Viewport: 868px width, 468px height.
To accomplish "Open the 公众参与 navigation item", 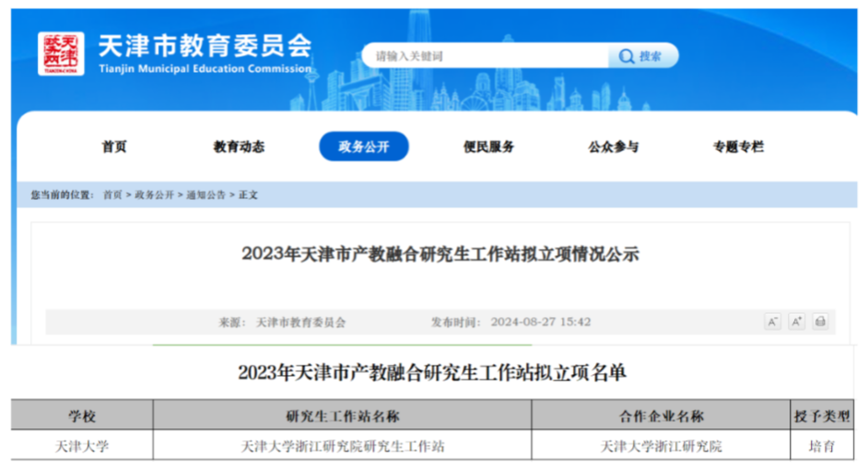I will point(614,146).
